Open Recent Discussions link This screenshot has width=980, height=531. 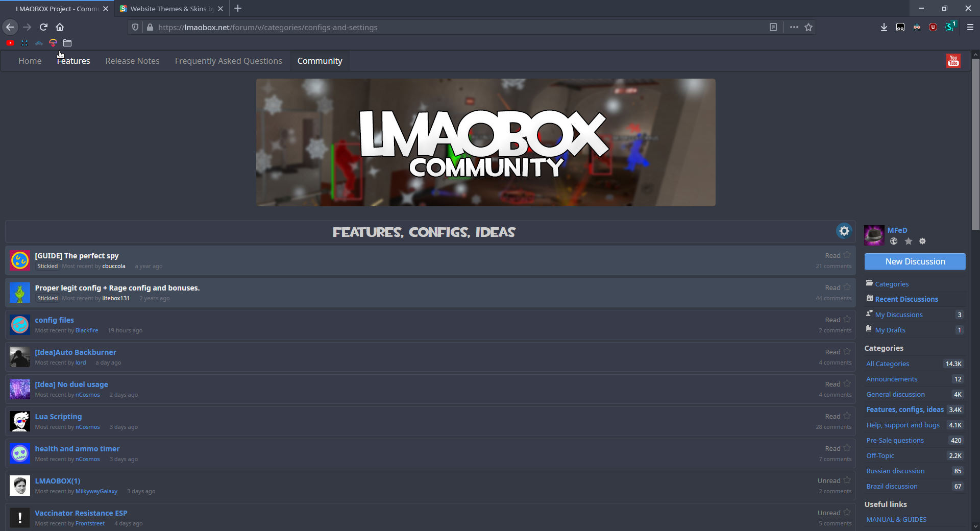[906, 299]
